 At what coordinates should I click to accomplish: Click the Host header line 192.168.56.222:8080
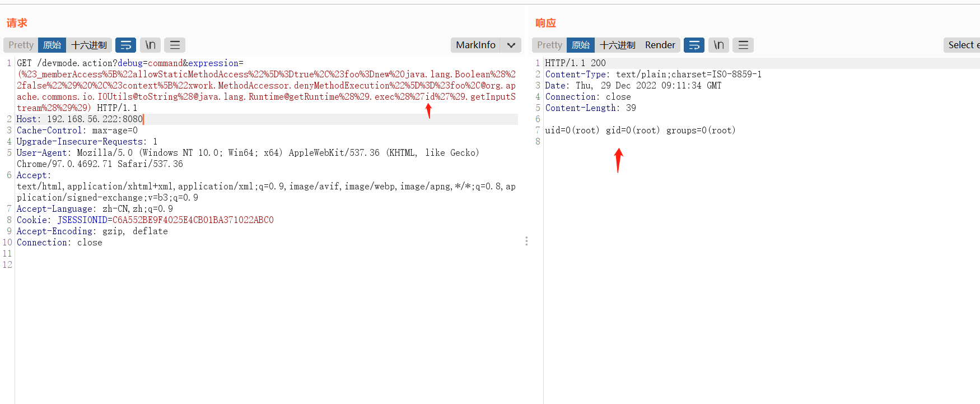[x=80, y=119]
